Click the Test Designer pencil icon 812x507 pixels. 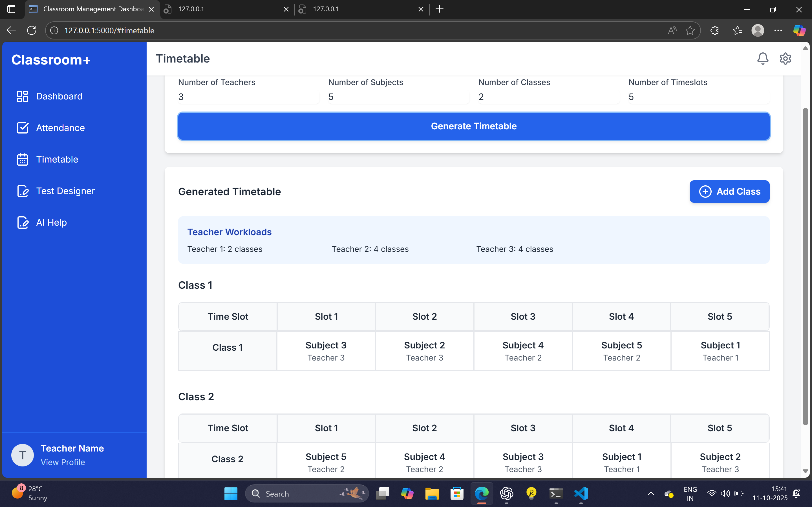point(23,191)
